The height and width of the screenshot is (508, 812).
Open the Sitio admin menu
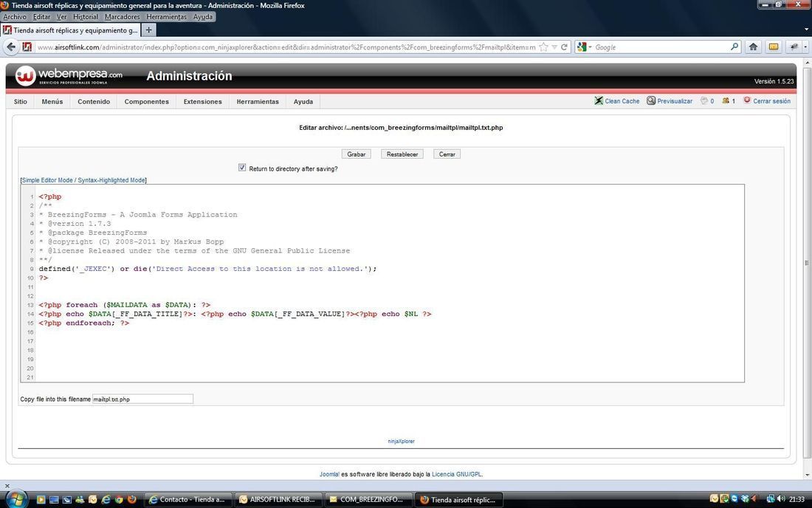click(x=20, y=101)
